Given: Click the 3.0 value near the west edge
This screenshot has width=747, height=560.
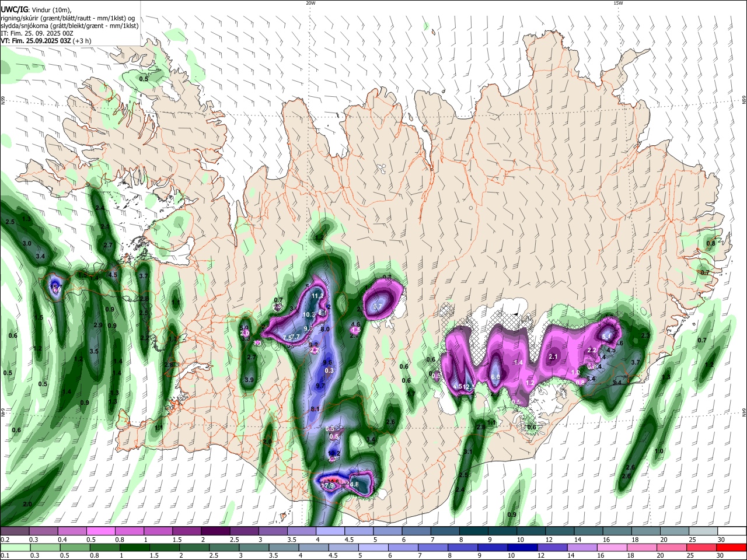Looking at the screenshot, I should pyautogui.click(x=27, y=244).
